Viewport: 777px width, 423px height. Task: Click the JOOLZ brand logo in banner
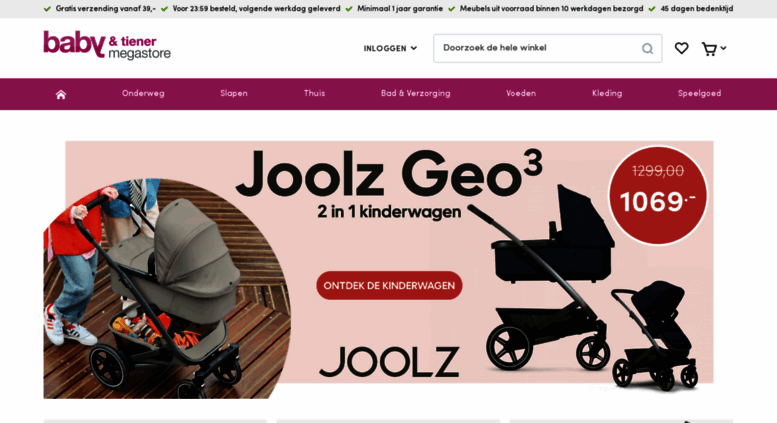pos(389,362)
